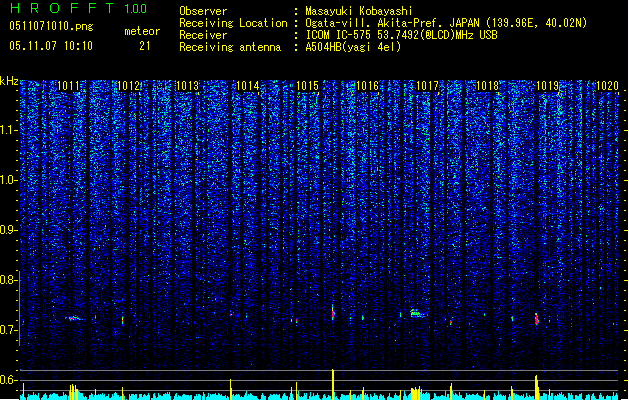Click the Ogata-vill. Akita-Pref. JAPAN location text
Image resolution: width=629 pixels, height=400 pixels.
pos(446,23)
